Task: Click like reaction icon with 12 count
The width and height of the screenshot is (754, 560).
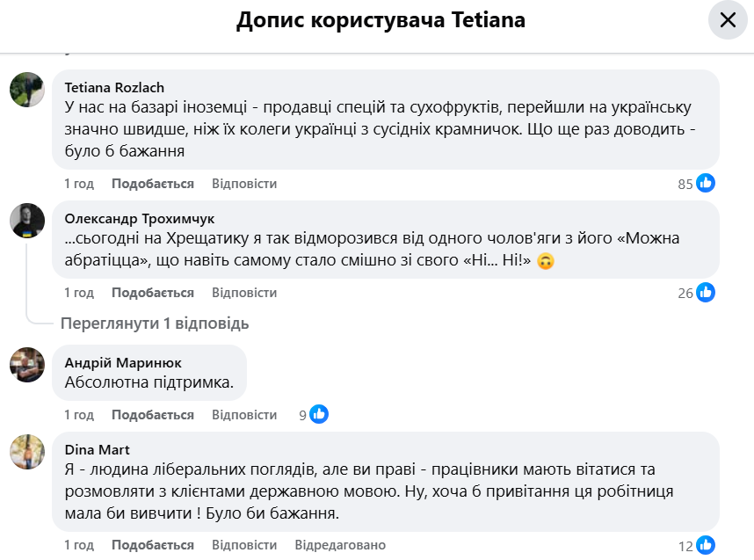Action: (x=706, y=545)
